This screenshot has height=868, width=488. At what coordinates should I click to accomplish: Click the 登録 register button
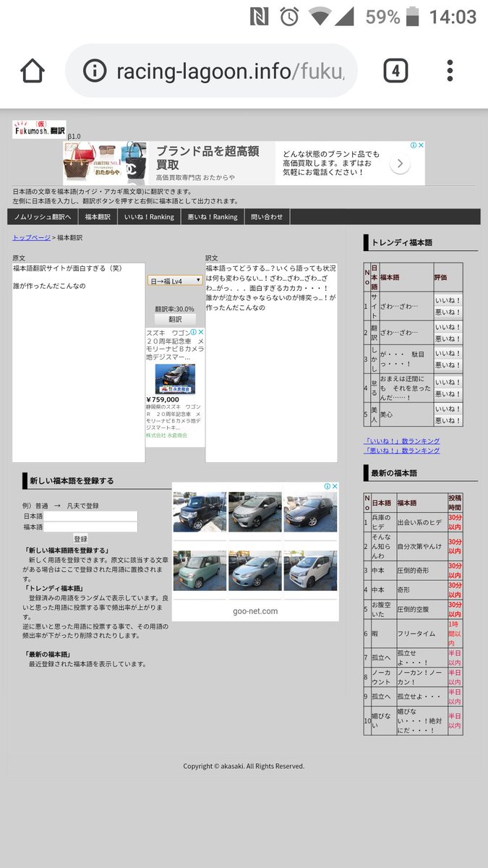click(x=80, y=539)
